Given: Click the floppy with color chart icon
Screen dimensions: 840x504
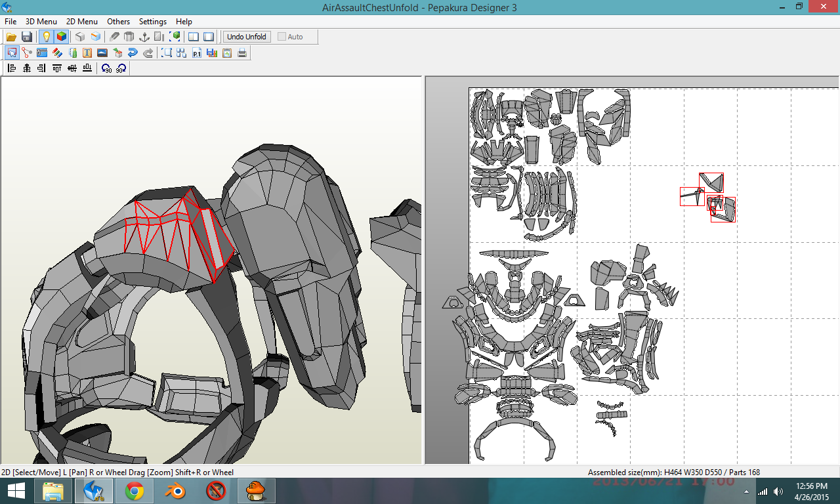Looking at the screenshot, I should point(212,52).
